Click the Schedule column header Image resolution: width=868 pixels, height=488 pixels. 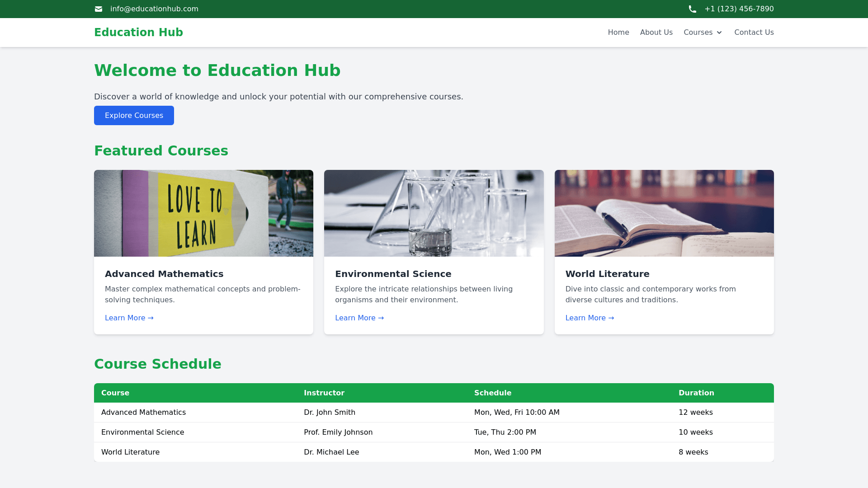pyautogui.click(x=492, y=393)
